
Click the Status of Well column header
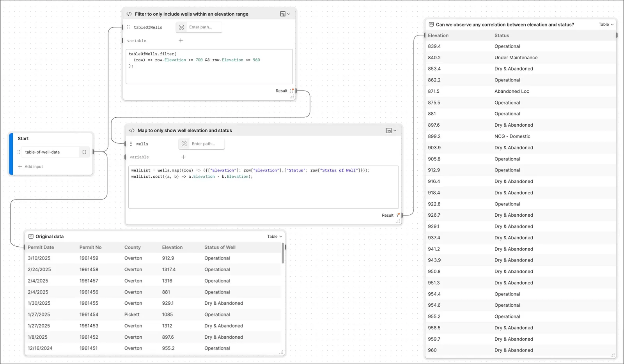click(220, 247)
